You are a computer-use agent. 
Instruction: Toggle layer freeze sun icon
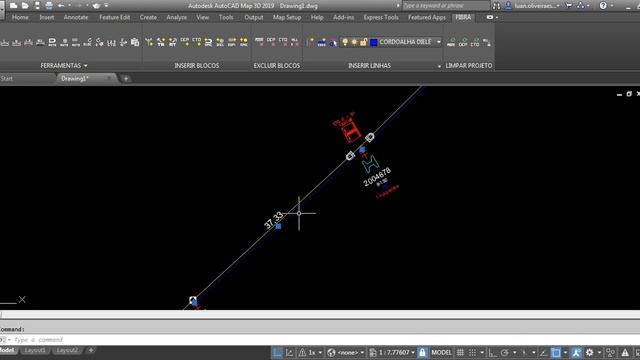pyautogui.click(x=354, y=42)
